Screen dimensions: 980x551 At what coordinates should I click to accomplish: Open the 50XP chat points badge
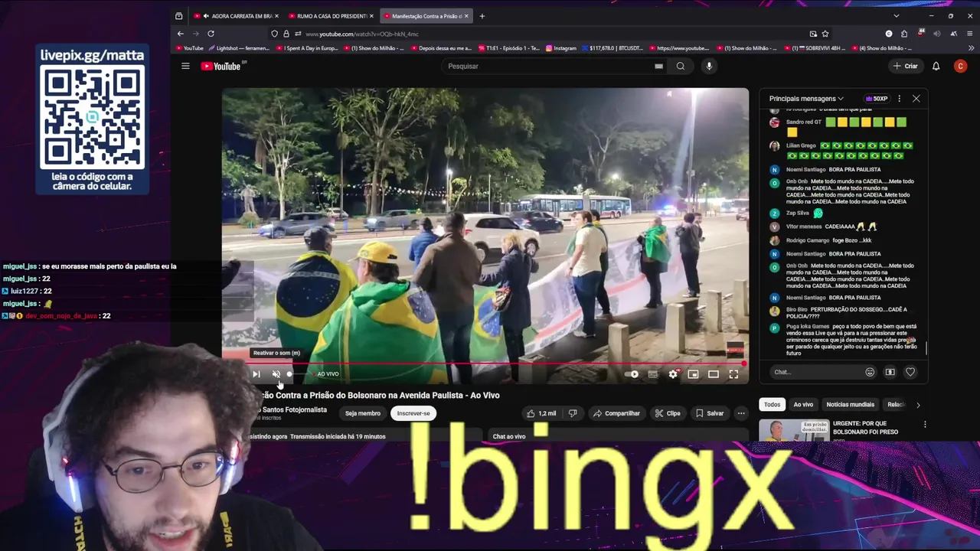pos(877,99)
